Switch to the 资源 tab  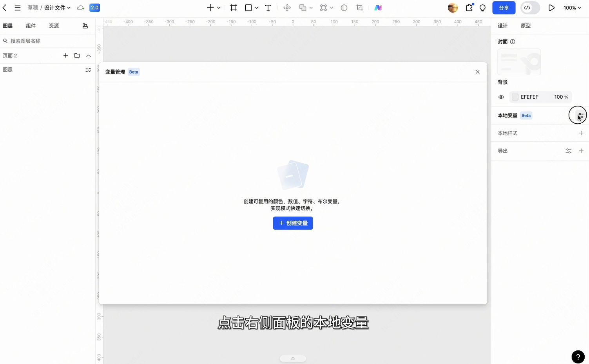[x=54, y=26]
